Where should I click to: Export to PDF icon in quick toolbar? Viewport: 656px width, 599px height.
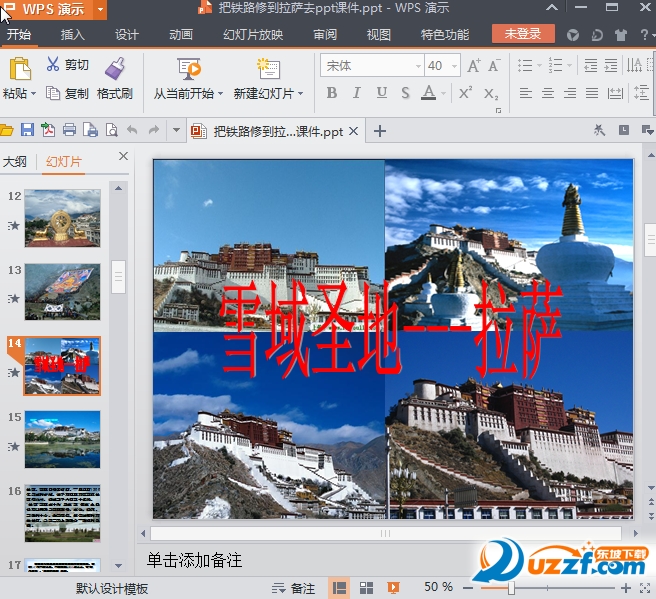click(48, 130)
